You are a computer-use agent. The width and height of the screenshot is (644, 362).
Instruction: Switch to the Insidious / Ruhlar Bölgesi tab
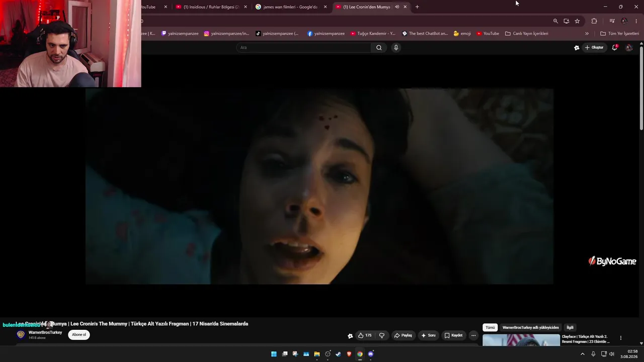click(x=211, y=7)
